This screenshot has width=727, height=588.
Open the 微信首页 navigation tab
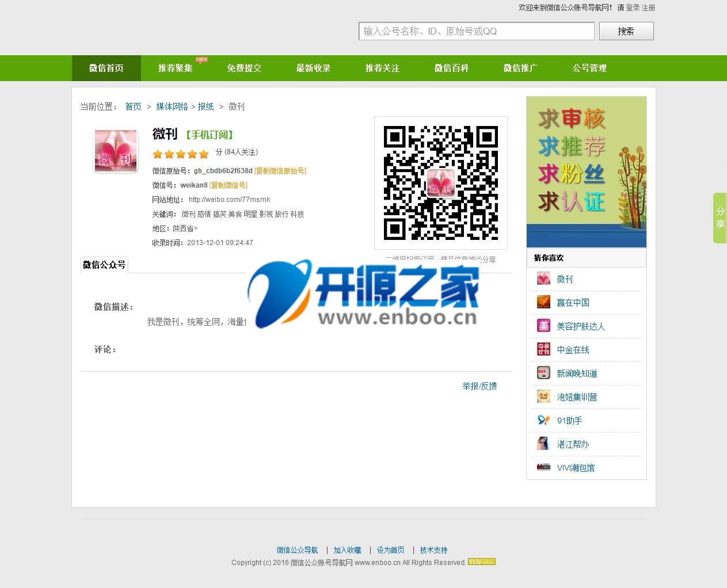[106, 68]
